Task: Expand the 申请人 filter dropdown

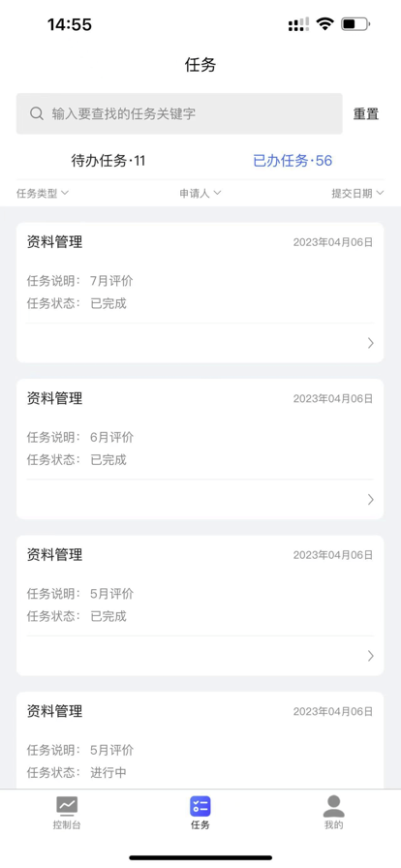Action: (x=200, y=193)
